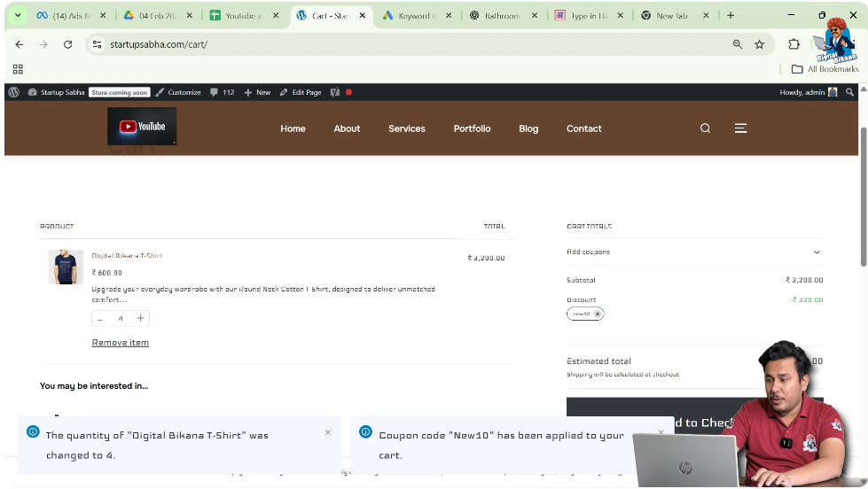Dismiss the quantity changed notification
Image resolution: width=868 pixels, height=489 pixels.
(328, 432)
